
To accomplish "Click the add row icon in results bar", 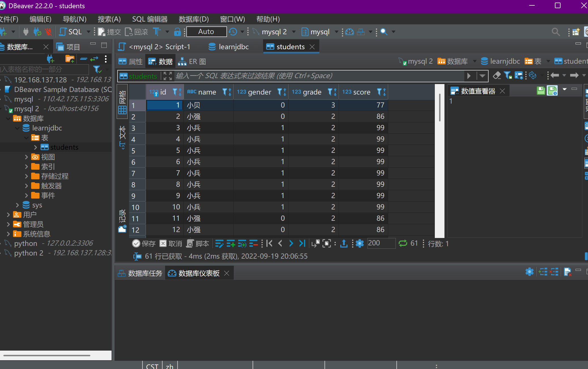I will (x=231, y=243).
